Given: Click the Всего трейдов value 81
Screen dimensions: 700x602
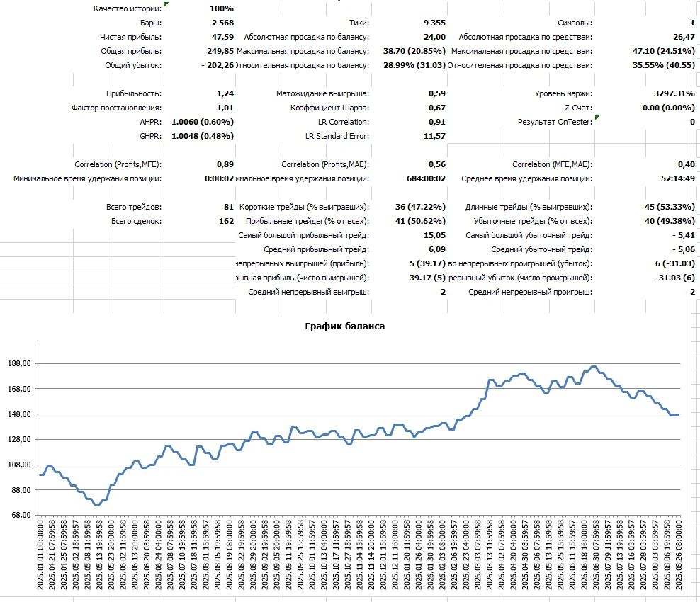Looking at the screenshot, I should 229,207.
